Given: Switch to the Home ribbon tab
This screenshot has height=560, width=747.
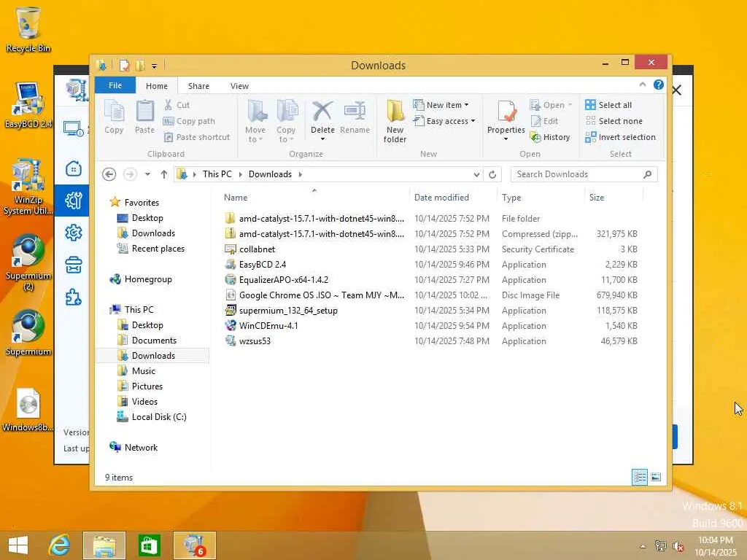Looking at the screenshot, I should tap(157, 86).
